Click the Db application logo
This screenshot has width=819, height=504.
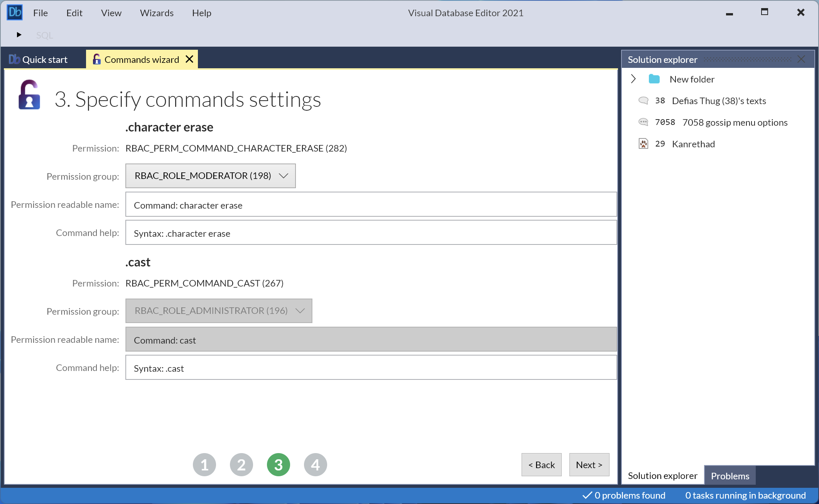click(15, 12)
